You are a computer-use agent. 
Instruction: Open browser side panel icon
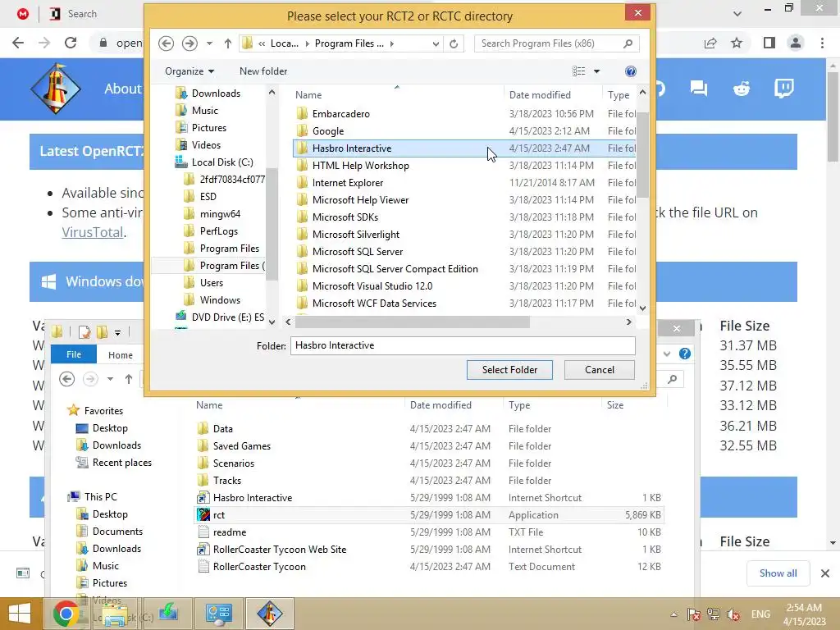769,43
